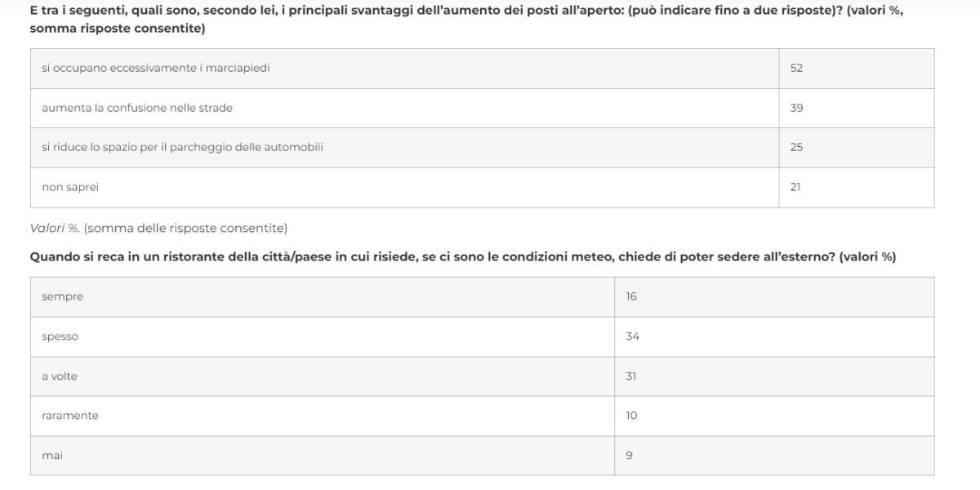Click the 'Valori %. (somma delle risposte consentite)' note
The height and width of the screenshot is (490, 980).
pyautogui.click(x=158, y=228)
